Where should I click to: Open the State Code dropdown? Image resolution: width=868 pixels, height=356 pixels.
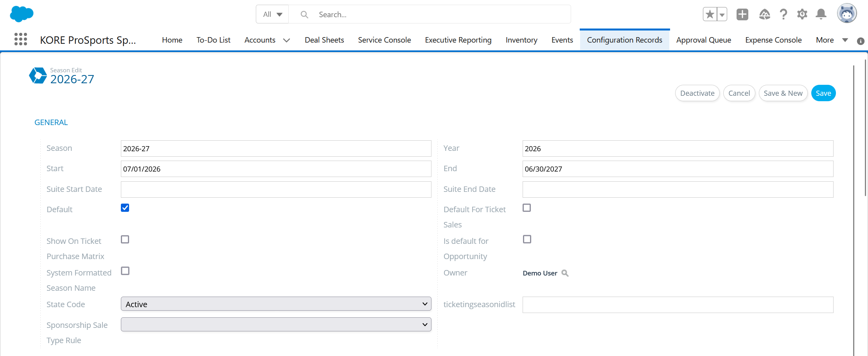(276, 304)
